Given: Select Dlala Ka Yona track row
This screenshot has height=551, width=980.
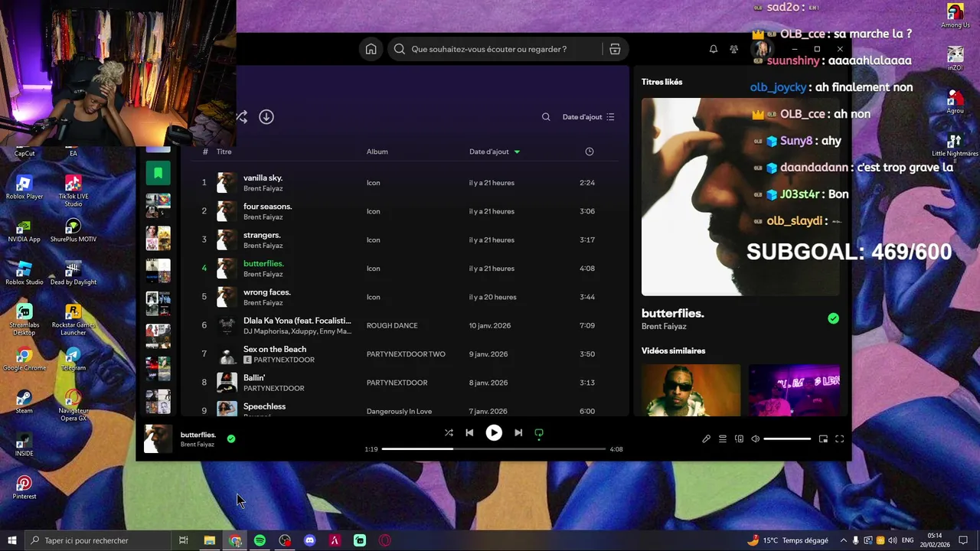Looking at the screenshot, I should click(404, 325).
